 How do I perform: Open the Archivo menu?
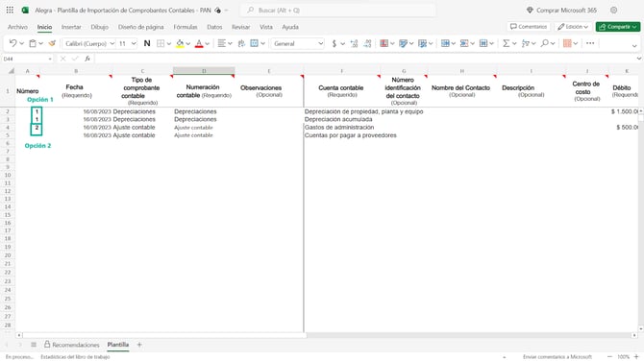click(x=17, y=27)
